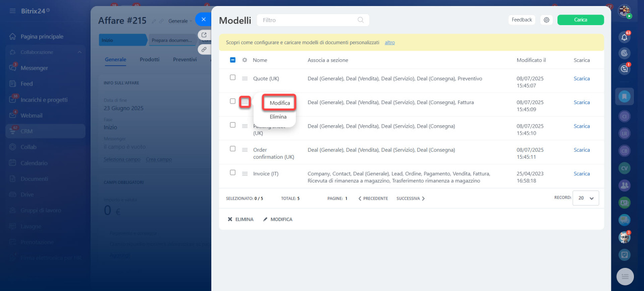Image resolution: width=644 pixels, height=291 pixels.
Task: Click the notifications bell icon
Action: tap(624, 37)
